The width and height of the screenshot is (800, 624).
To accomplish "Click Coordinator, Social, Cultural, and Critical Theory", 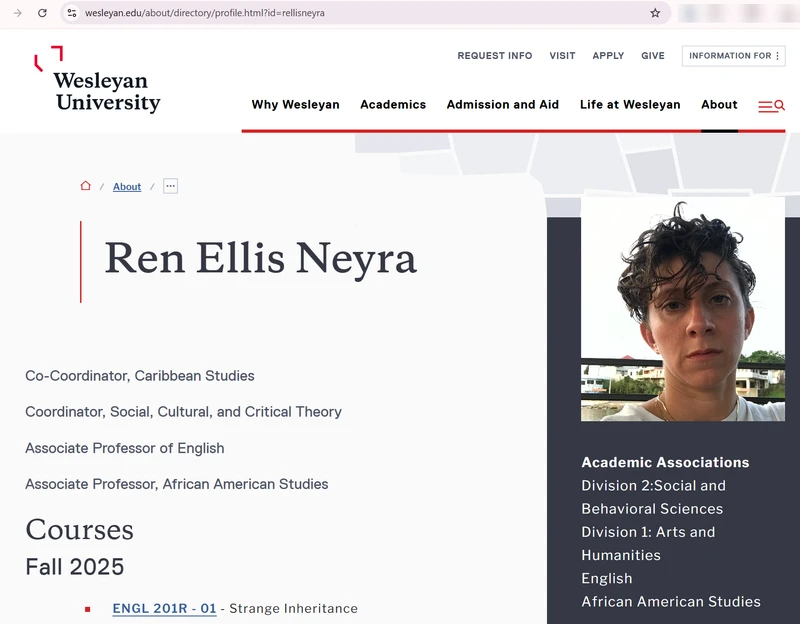I will (183, 412).
